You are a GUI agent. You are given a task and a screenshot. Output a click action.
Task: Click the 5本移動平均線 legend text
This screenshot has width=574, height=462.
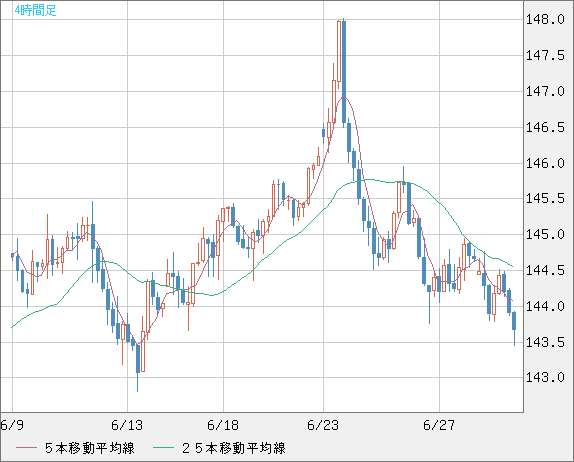[90, 448]
